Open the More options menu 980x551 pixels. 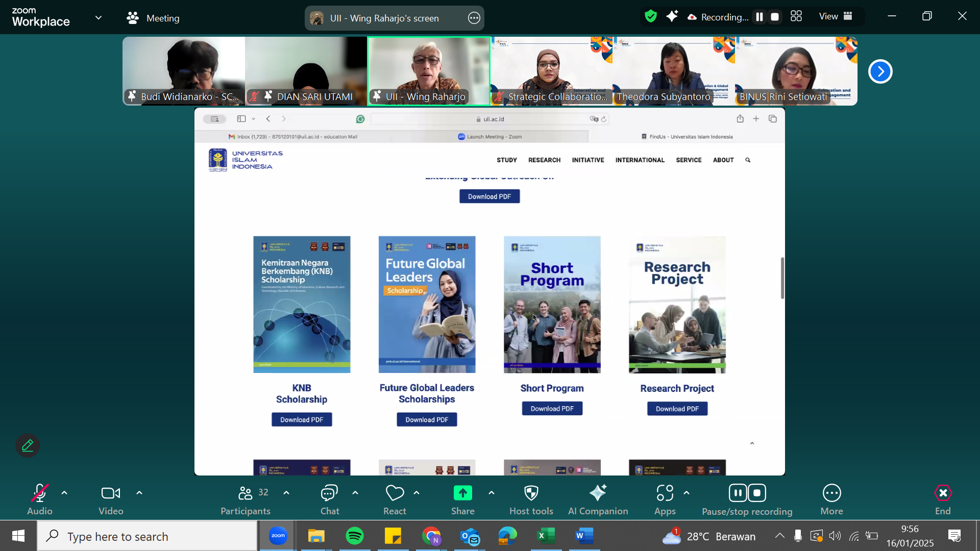pos(832,499)
